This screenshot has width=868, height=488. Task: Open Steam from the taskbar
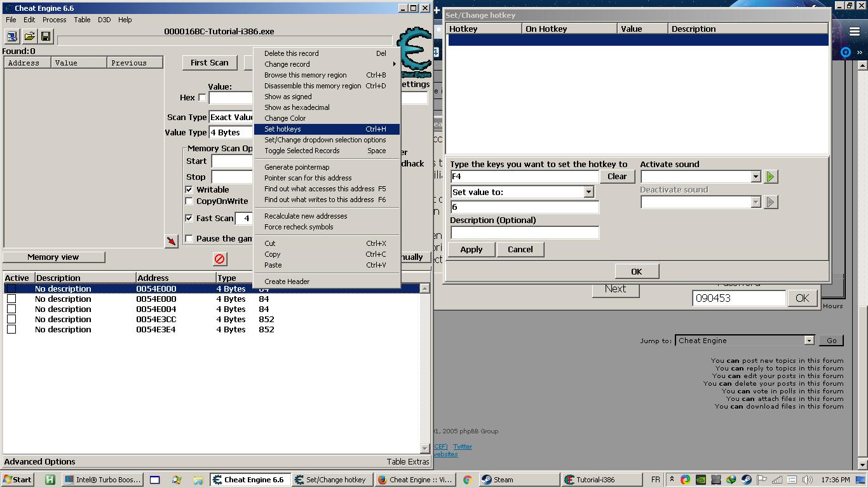pyautogui.click(x=519, y=480)
